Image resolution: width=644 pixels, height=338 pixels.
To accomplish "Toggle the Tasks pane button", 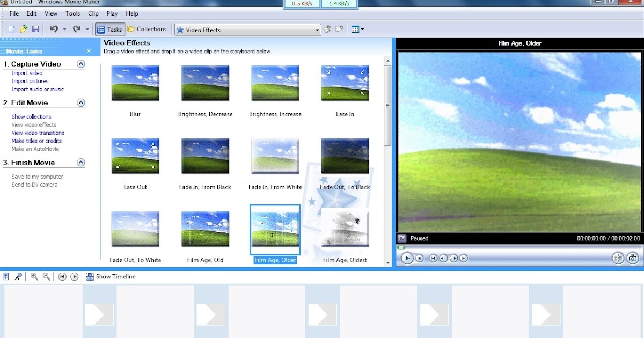I will click(110, 30).
